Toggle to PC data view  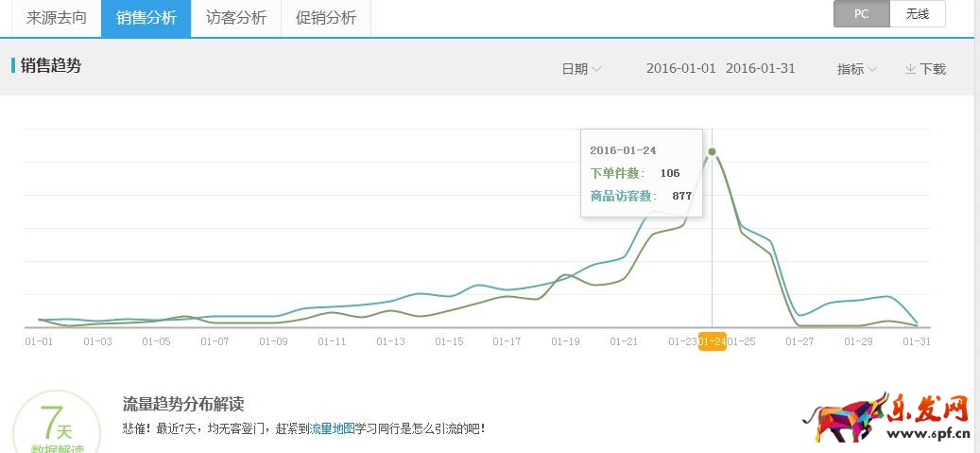pyautogui.click(x=861, y=14)
